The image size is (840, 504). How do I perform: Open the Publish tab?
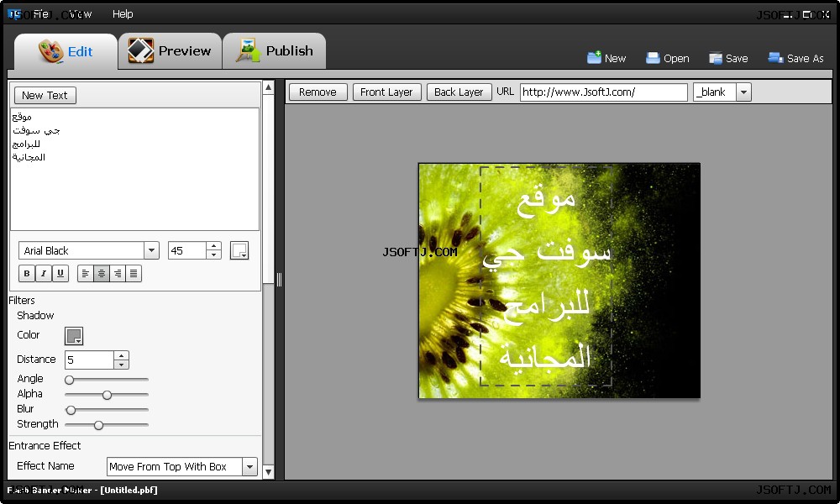point(275,51)
